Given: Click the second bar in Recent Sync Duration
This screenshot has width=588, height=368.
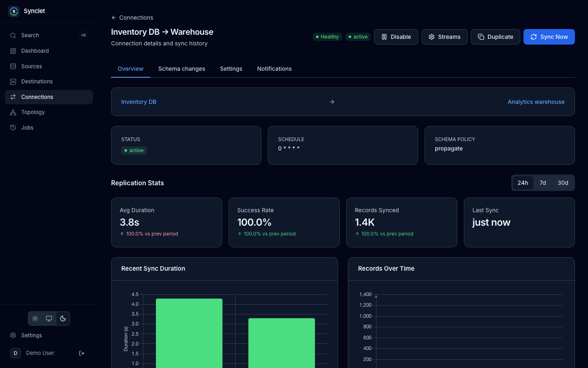Looking at the screenshot, I should pos(282,343).
